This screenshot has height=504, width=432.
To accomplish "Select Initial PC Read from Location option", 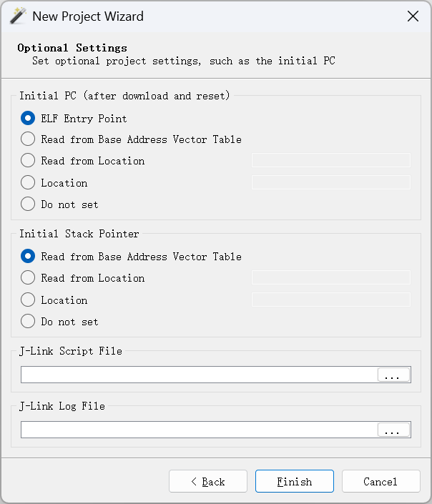I will point(28,161).
